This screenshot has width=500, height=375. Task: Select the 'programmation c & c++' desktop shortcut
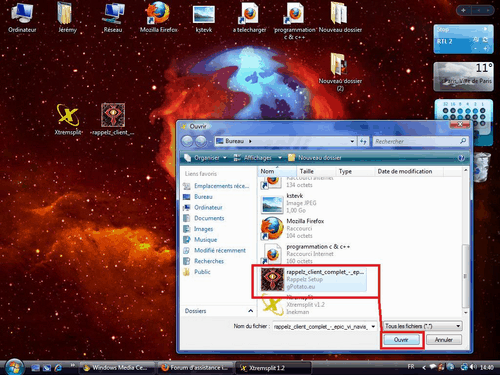[x=294, y=21]
